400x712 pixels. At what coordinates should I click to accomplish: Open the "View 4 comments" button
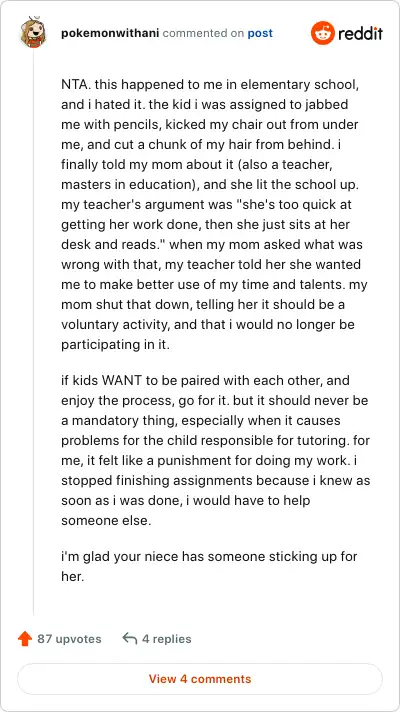pyautogui.click(x=200, y=679)
